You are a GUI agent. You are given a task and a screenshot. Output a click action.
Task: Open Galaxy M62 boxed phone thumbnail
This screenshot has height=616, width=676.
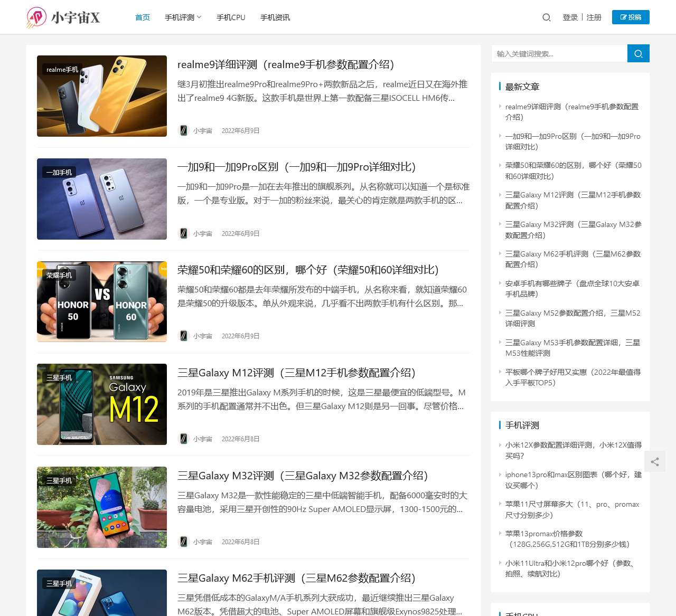pos(102,593)
